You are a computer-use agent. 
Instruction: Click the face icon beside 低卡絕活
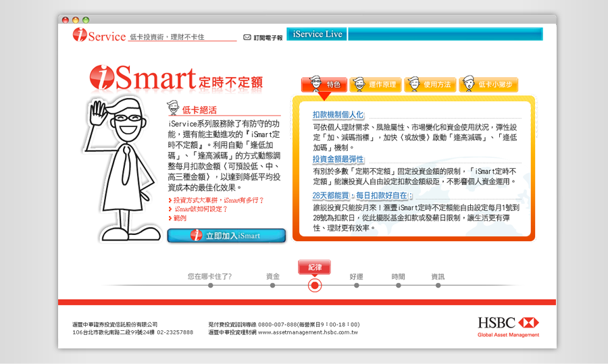[x=173, y=107]
